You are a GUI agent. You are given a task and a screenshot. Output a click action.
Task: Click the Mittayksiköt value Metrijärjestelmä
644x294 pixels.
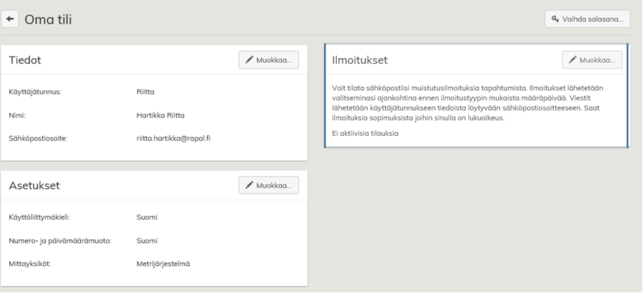163,263
